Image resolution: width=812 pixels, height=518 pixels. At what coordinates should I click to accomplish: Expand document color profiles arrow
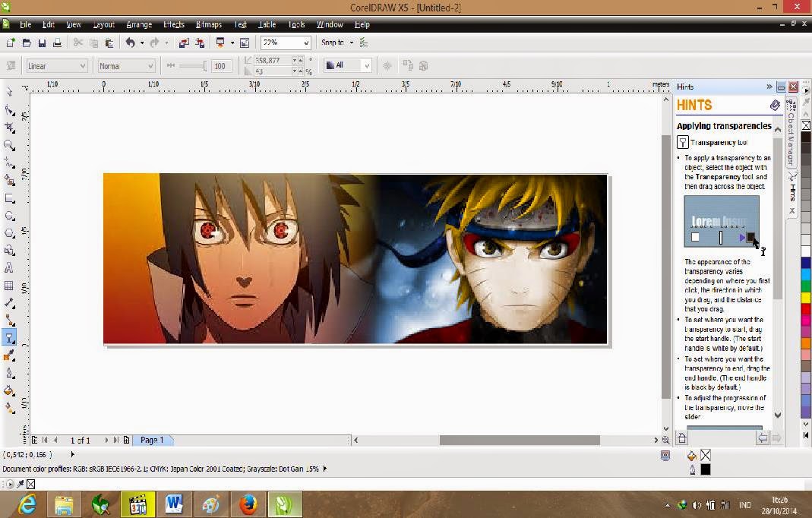pos(324,469)
